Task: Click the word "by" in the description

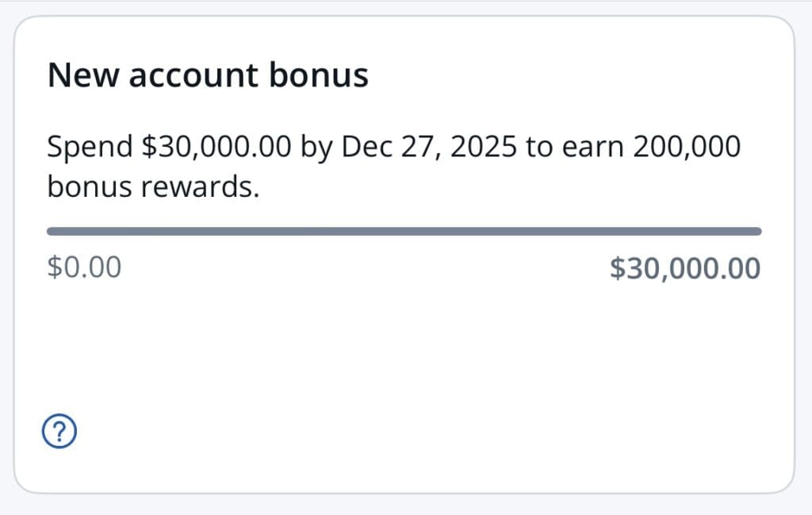Action: (317, 148)
